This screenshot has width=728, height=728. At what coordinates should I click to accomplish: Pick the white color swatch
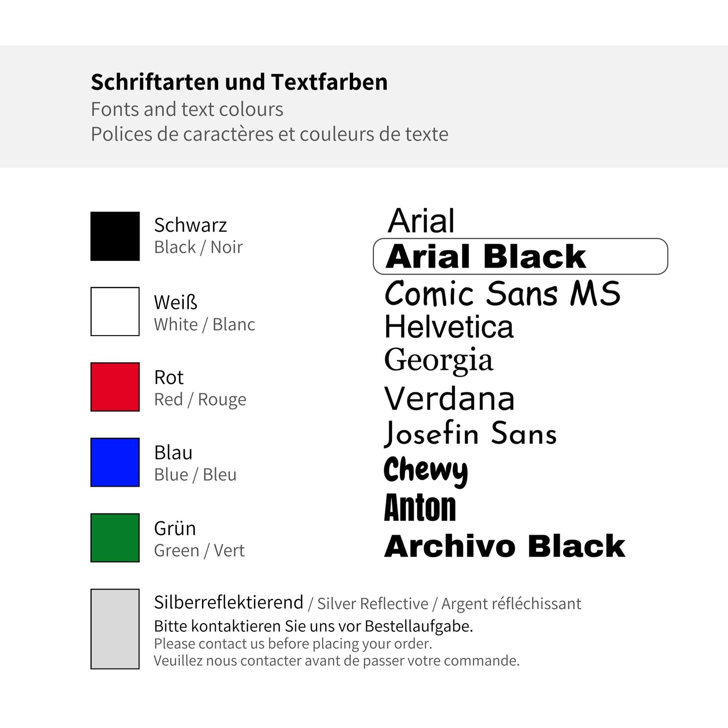click(115, 311)
